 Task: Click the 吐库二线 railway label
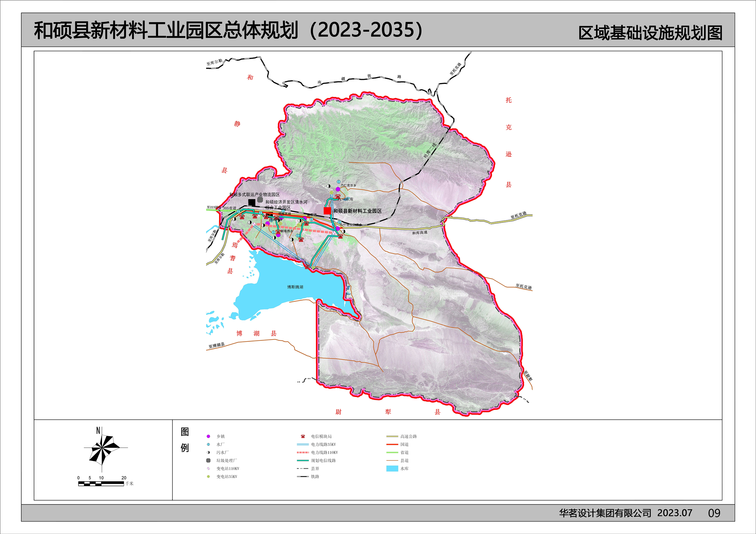point(430,150)
